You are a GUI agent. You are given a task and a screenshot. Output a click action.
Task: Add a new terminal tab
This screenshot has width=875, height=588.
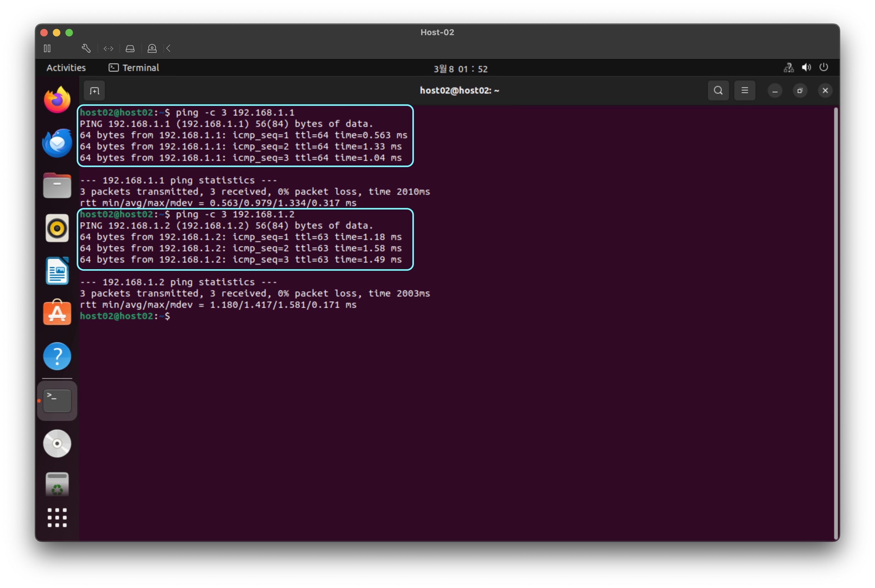click(x=94, y=91)
